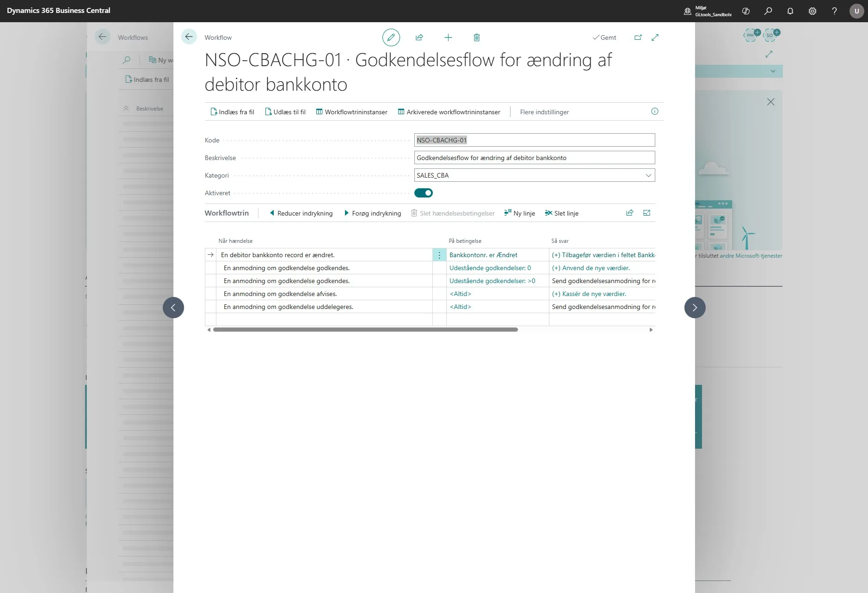
Task: Open (+) Anvend de nye værdier response
Action: 591,268
